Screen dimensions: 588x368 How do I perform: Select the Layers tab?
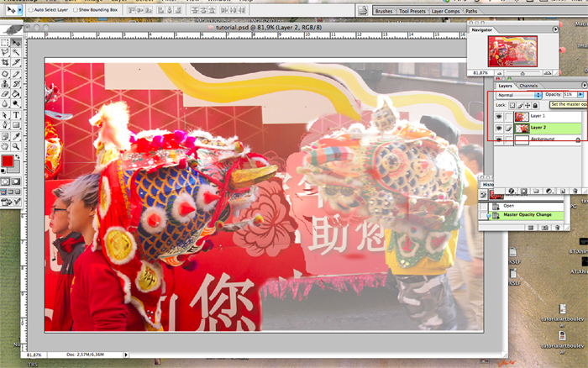pyautogui.click(x=505, y=86)
